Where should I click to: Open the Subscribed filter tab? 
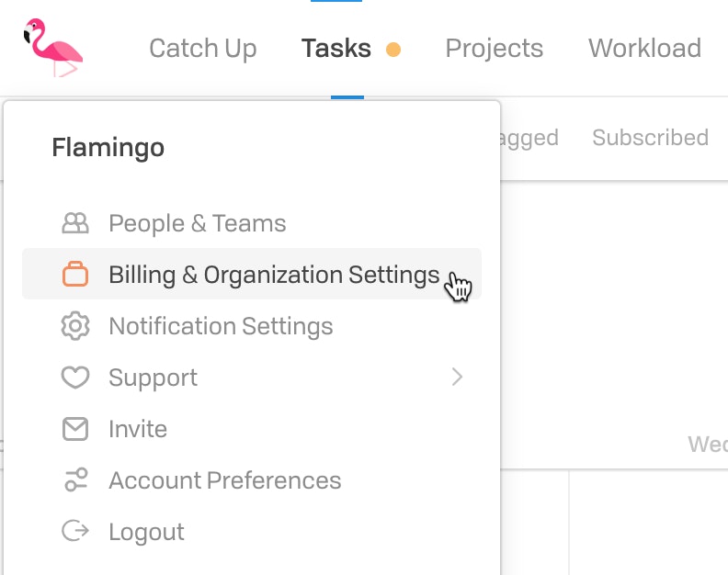pyautogui.click(x=650, y=138)
